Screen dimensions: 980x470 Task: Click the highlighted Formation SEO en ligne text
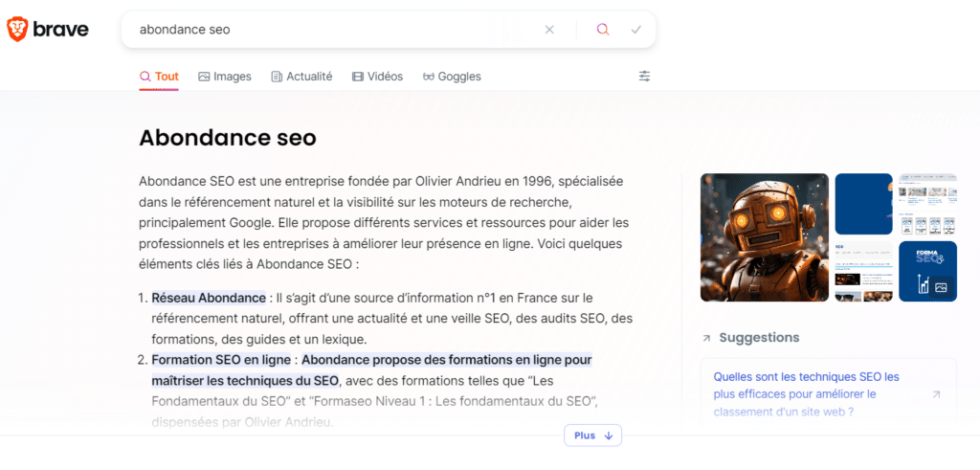221,361
